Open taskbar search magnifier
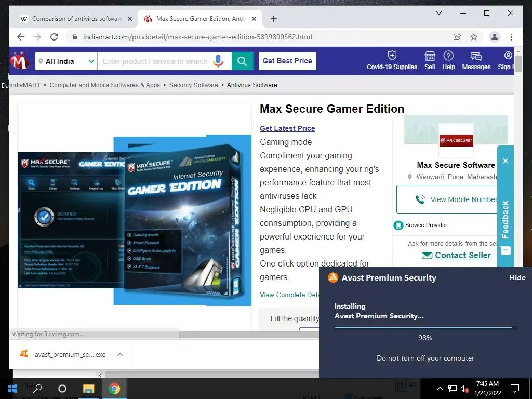This screenshot has height=399, width=532. click(37, 389)
